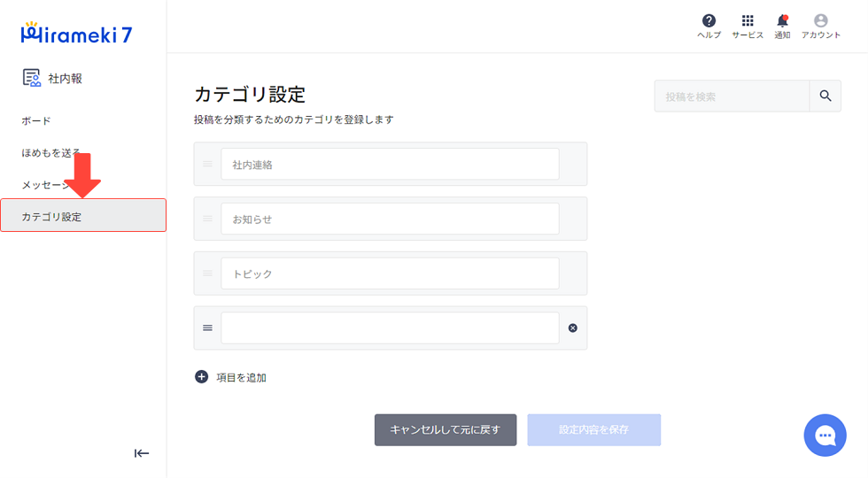
Task: Go to ボード in sidebar
Action: point(36,120)
